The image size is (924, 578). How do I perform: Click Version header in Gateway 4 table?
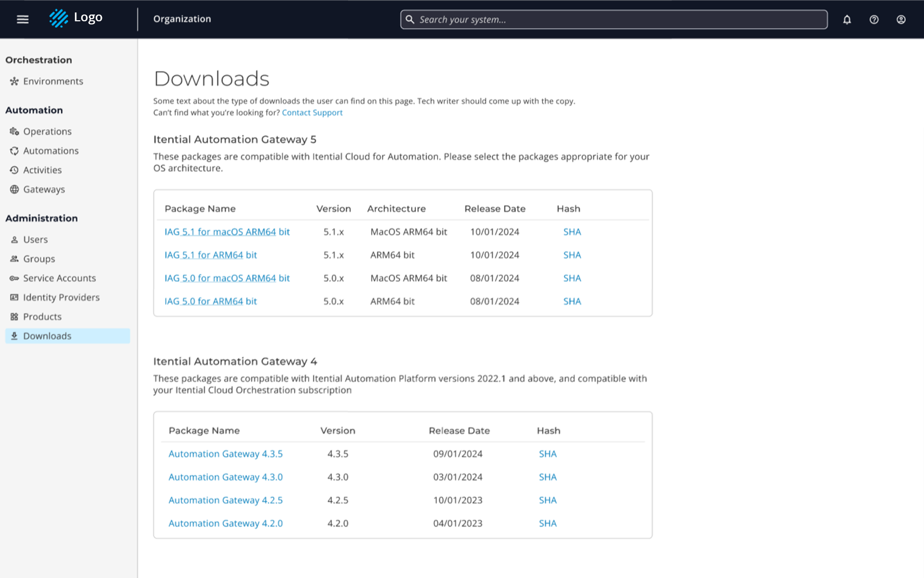click(338, 431)
